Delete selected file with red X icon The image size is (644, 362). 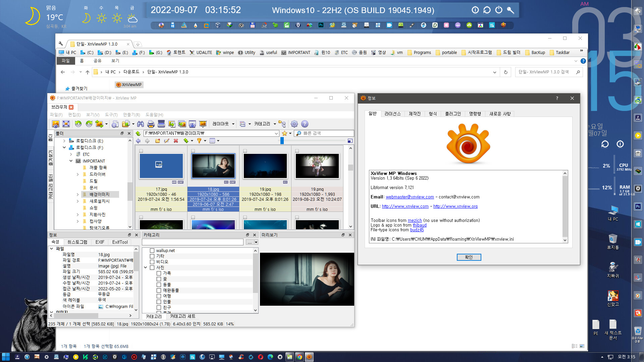coord(176,141)
